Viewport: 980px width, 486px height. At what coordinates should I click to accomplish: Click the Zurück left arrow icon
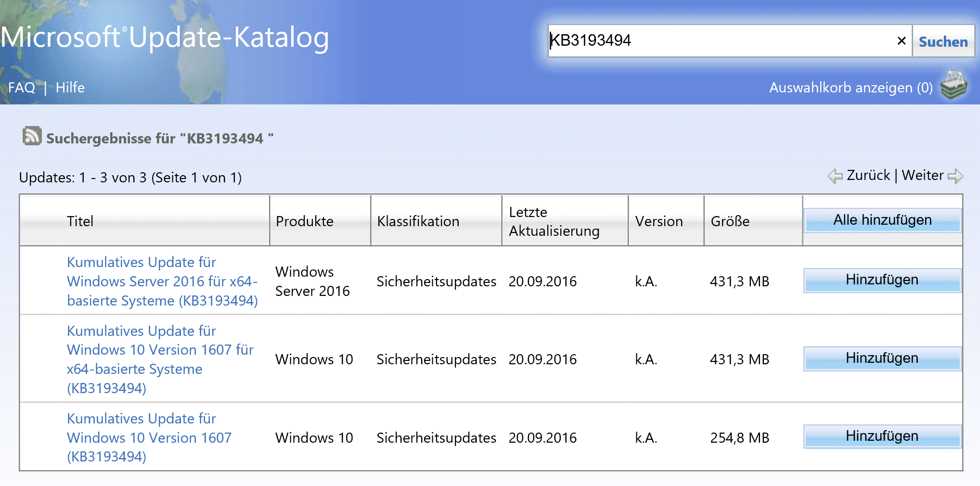coord(835,176)
